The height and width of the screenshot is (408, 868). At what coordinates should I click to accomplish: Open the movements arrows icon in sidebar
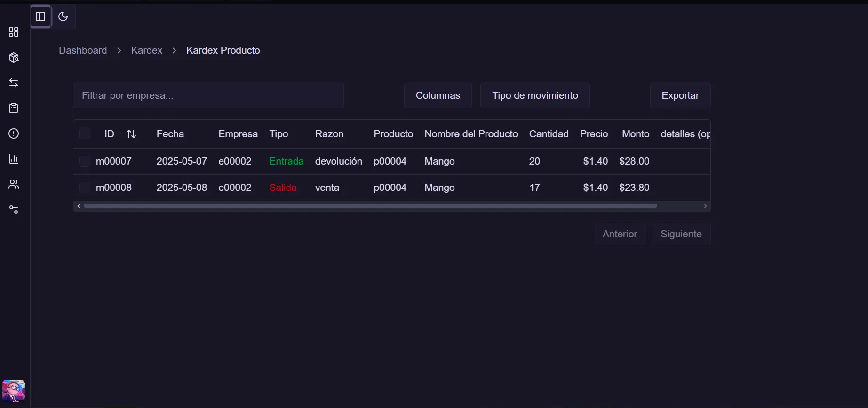pos(14,83)
